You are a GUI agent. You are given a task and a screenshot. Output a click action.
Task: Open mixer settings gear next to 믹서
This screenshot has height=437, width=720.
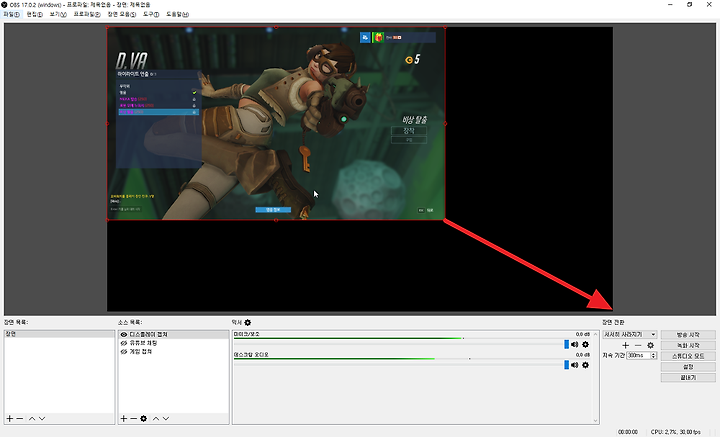click(x=248, y=323)
